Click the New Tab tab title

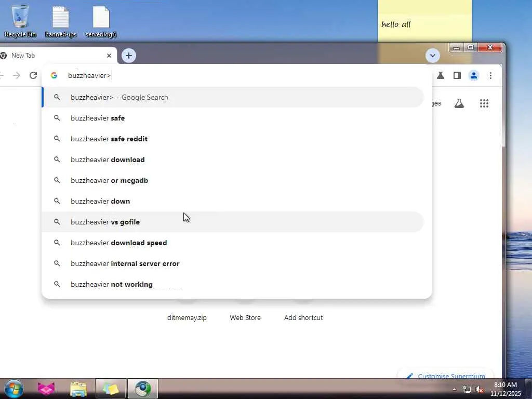[23, 56]
